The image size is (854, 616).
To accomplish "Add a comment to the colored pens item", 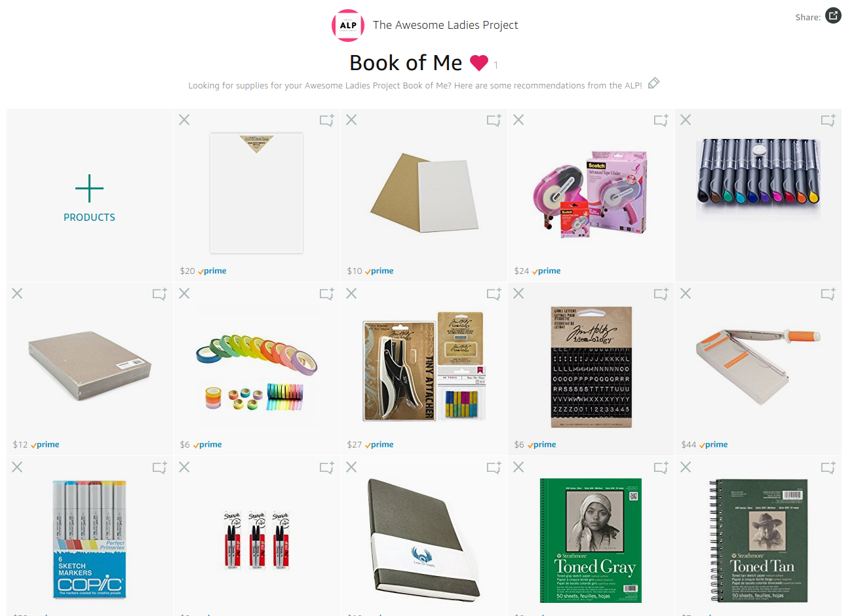I will (x=828, y=120).
